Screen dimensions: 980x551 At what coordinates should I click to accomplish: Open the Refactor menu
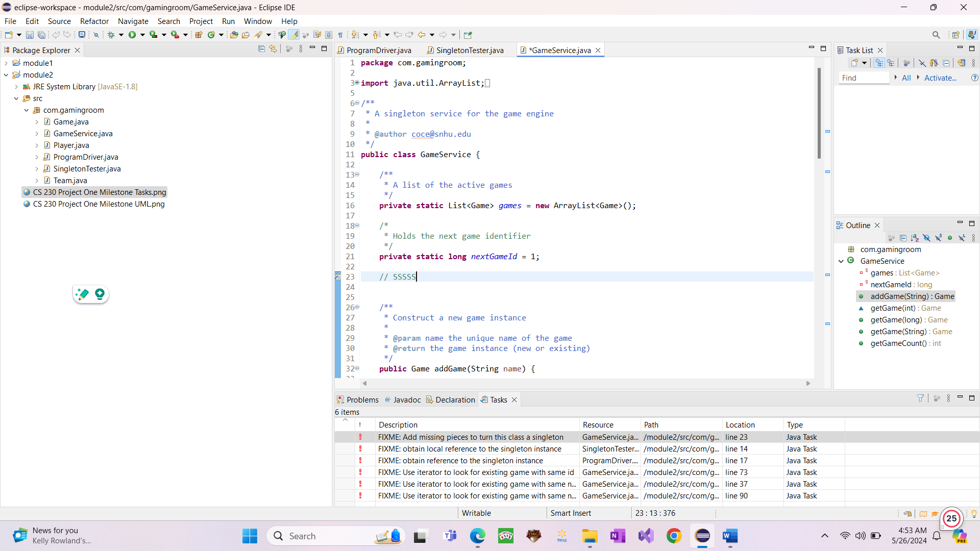(94, 21)
